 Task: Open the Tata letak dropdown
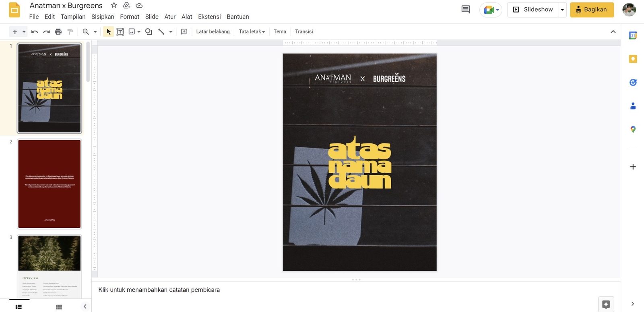[x=252, y=31]
